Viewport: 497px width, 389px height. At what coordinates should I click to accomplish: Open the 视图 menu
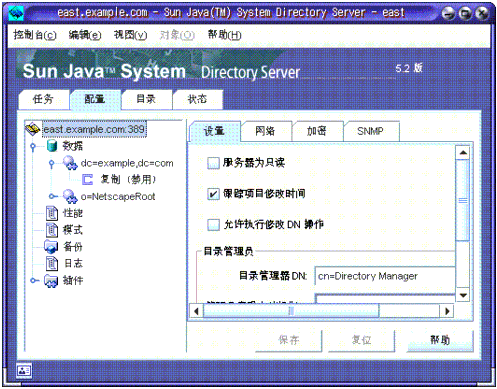point(130,34)
